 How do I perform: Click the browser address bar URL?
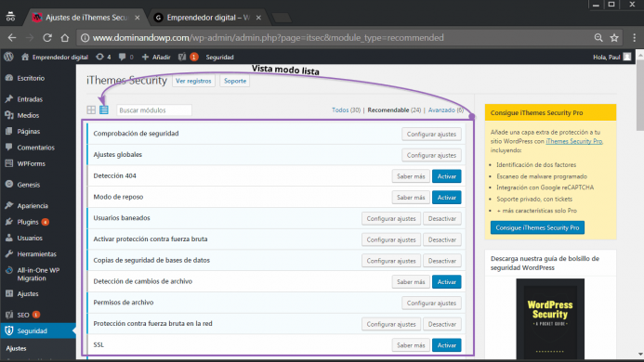(269, 38)
